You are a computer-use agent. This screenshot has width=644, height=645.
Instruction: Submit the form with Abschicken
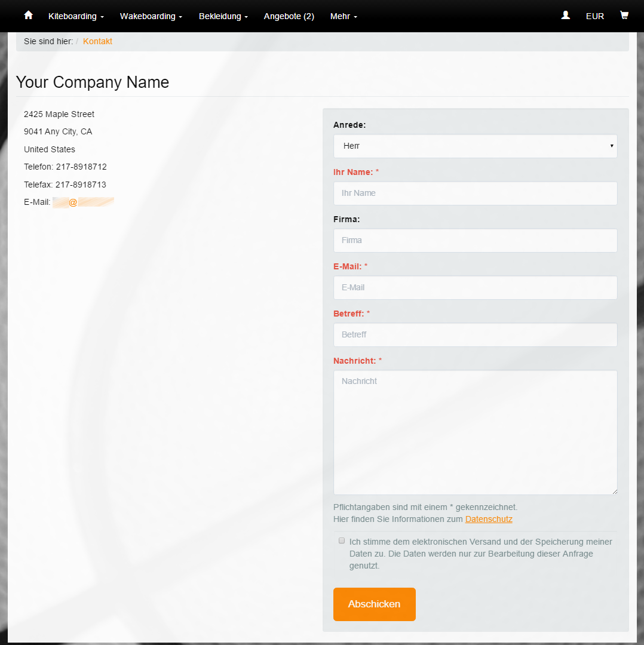pyautogui.click(x=375, y=604)
